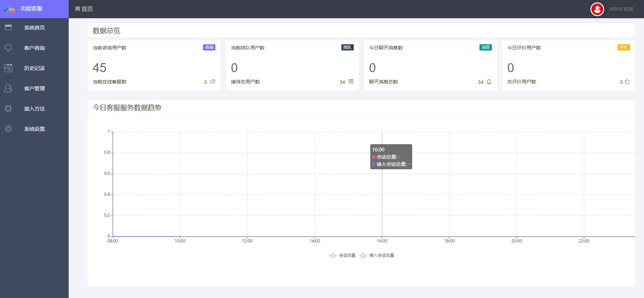This screenshot has height=298, width=644.
Task: Go to 客户管理 in the sidebar
Action: click(x=34, y=88)
